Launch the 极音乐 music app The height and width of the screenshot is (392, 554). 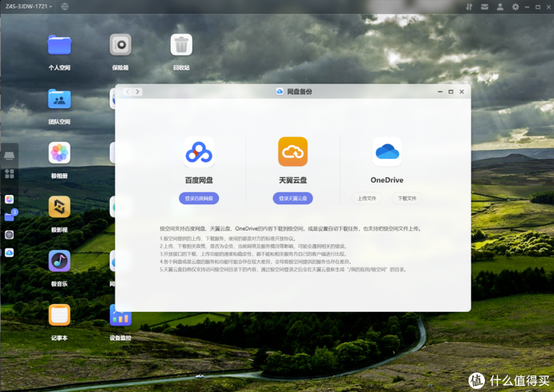click(59, 261)
